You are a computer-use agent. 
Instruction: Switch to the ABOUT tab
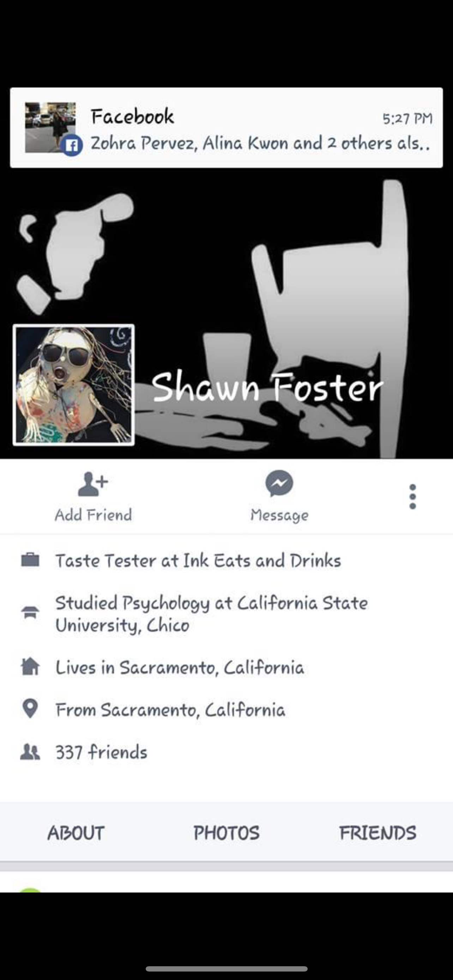tap(76, 833)
